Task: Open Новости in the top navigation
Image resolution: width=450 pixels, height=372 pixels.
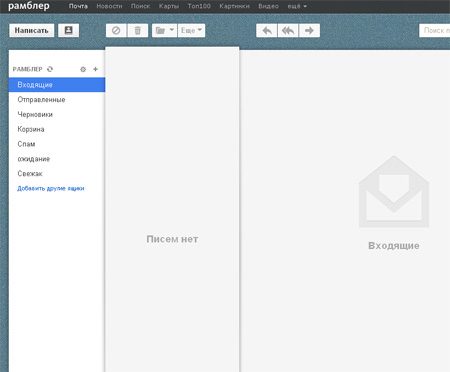Action: [109, 6]
